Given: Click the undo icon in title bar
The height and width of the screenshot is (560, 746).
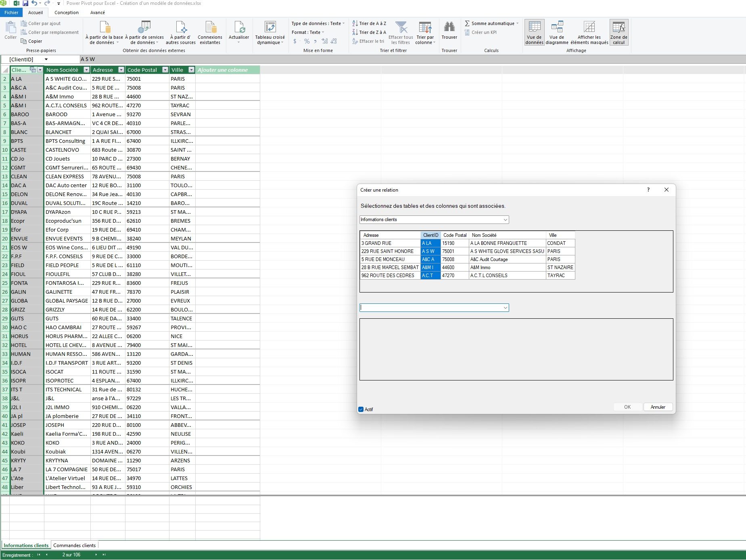Looking at the screenshot, I should tap(34, 3).
